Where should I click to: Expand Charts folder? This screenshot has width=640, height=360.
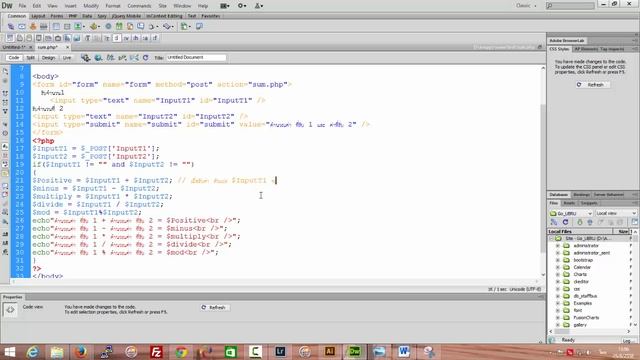click(558, 274)
